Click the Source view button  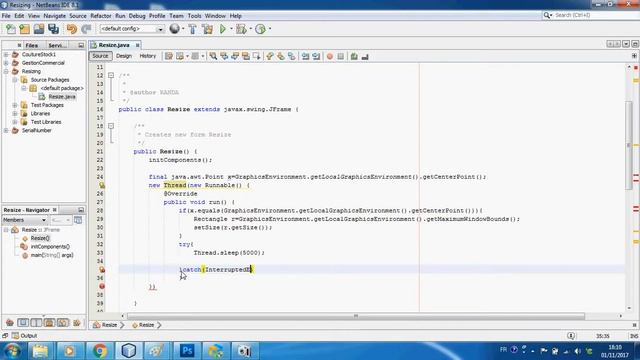(x=100, y=56)
